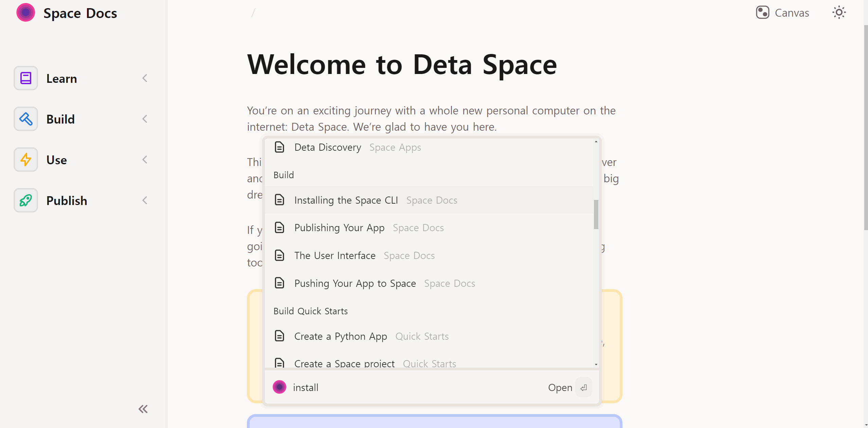Open the Use sidebar menu entry
Image resolution: width=868 pixels, height=428 pixels.
point(56,160)
